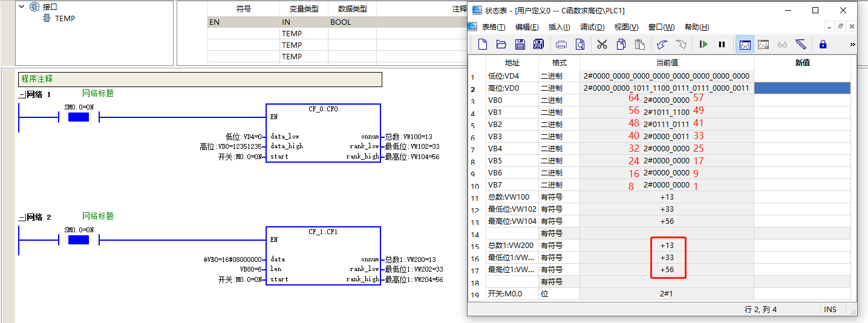The height and width of the screenshot is (323, 868).
Task: Click the Copy toolbar icon
Action: pyautogui.click(x=621, y=44)
